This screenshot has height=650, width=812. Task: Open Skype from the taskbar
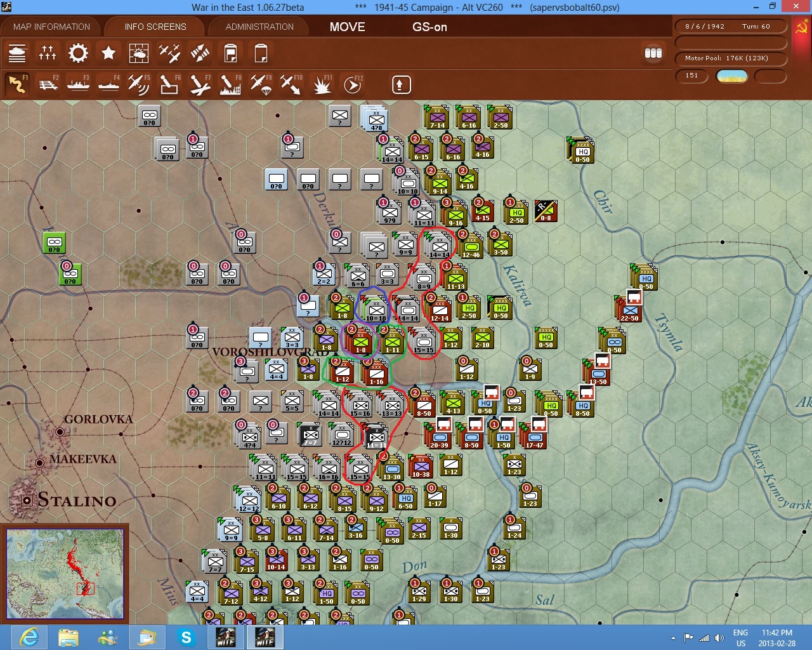187,637
